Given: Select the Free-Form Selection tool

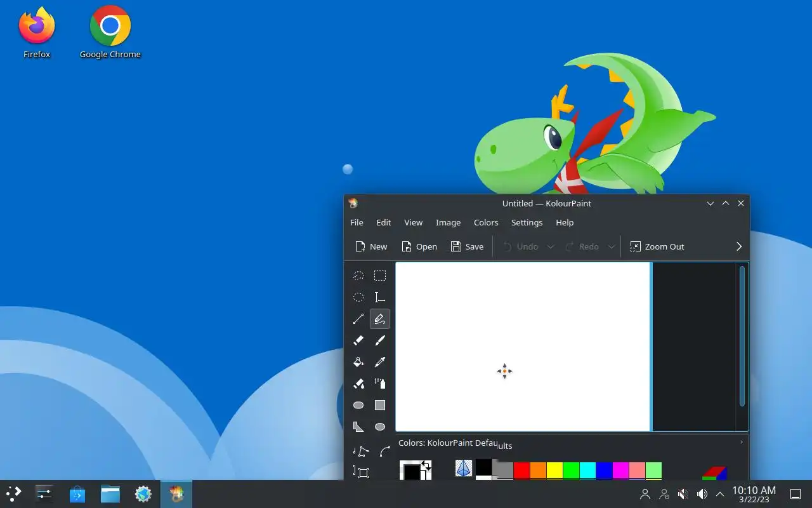Looking at the screenshot, I should (358, 276).
